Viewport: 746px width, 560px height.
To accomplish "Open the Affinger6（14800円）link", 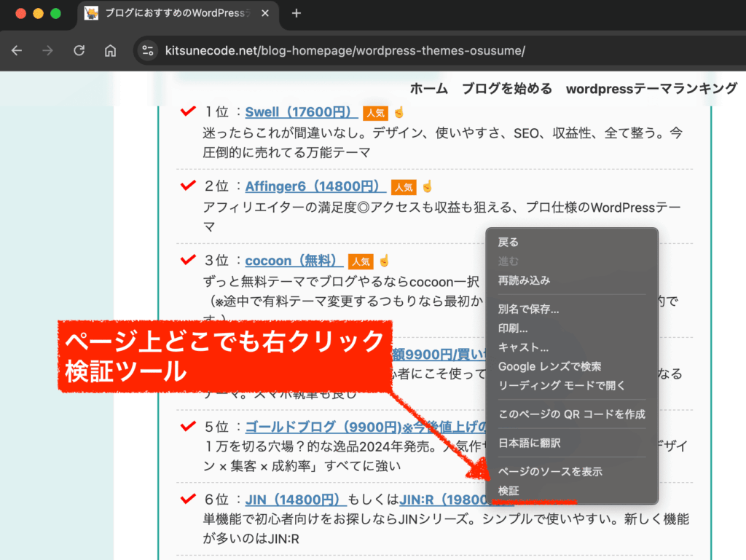I will [315, 186].
